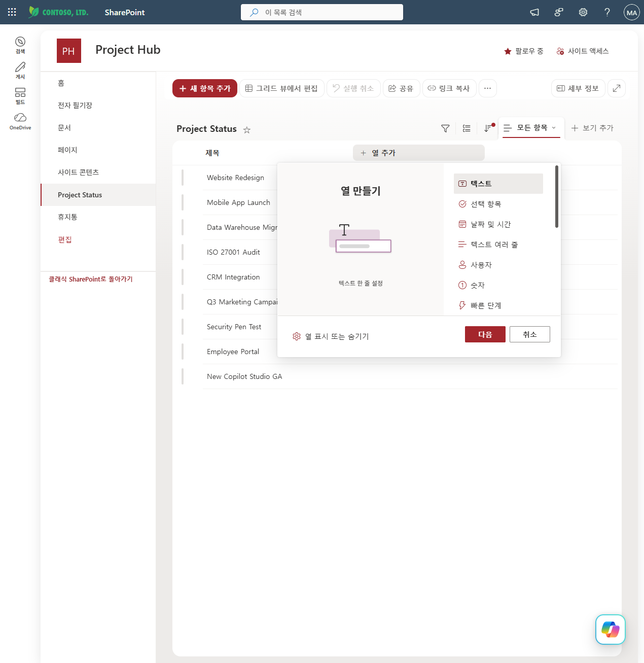Click the column type list scrollbar
Image resolution: width=644 pixels, height=663 pixels.
point(557,196)
